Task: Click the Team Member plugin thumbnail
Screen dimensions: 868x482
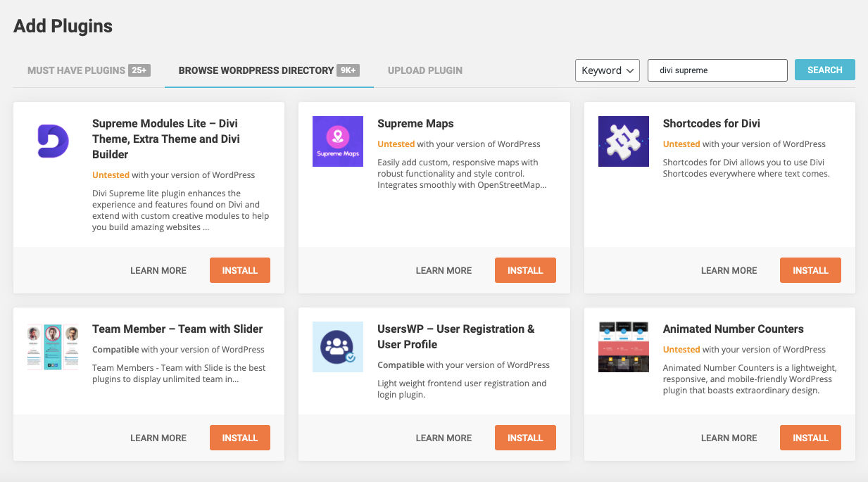Action: coord(52,347)
